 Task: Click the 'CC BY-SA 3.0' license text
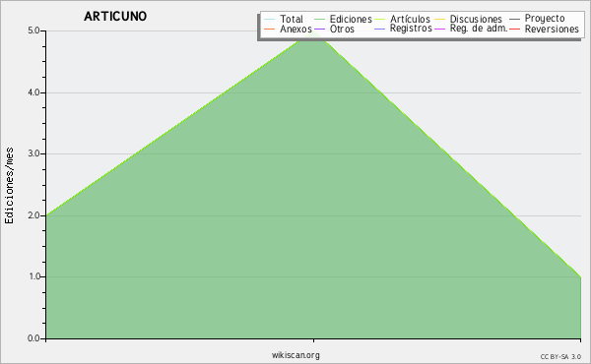click(560, 357)
